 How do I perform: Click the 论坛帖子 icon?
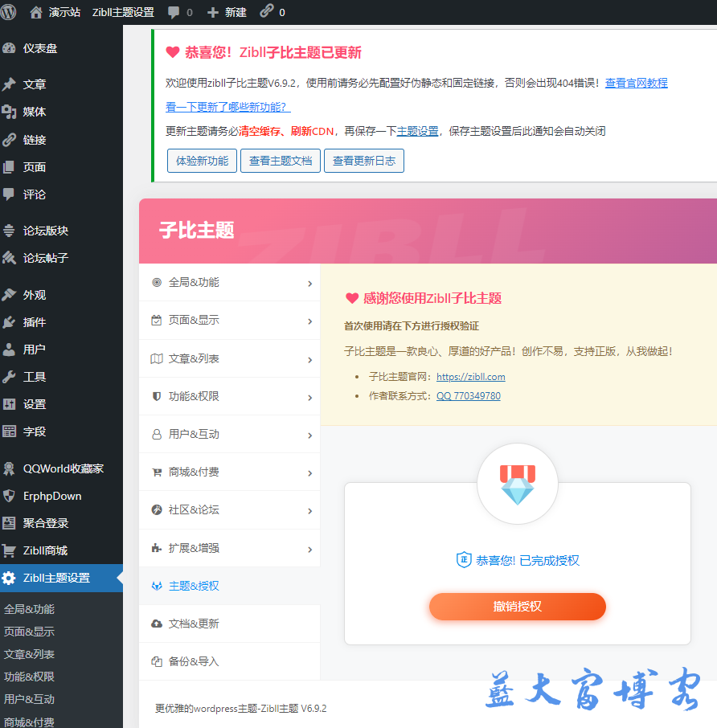[x=9, y=258]
